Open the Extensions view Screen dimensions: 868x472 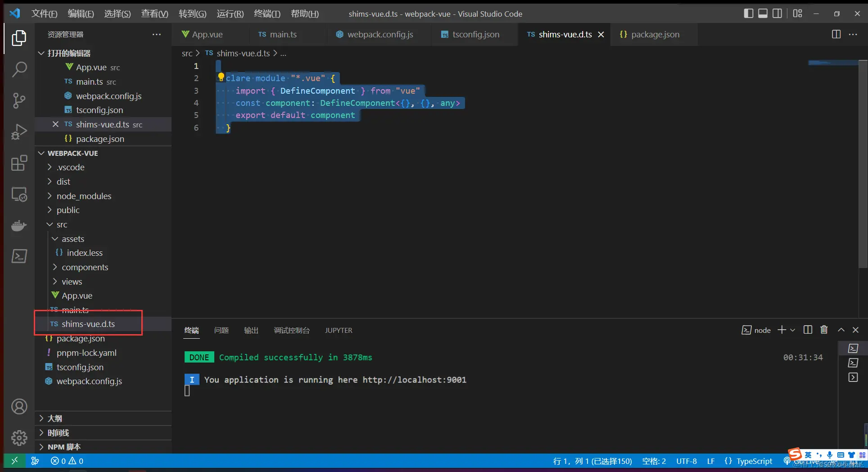(x=19, y=163)
